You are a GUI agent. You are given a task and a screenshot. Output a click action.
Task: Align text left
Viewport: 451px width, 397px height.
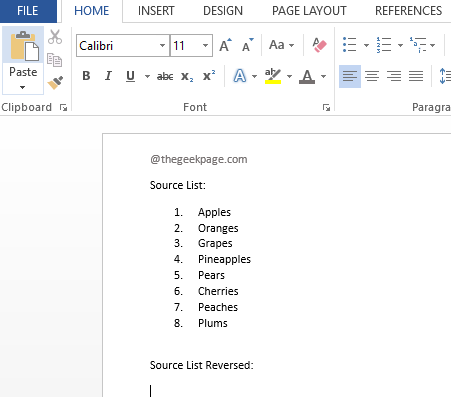click(x=350, y=76)
